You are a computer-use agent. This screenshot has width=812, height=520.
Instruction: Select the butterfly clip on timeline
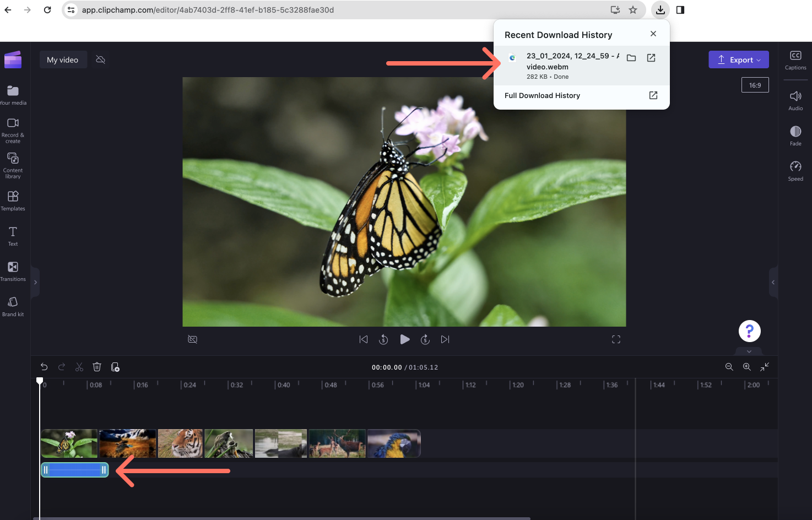69,443
